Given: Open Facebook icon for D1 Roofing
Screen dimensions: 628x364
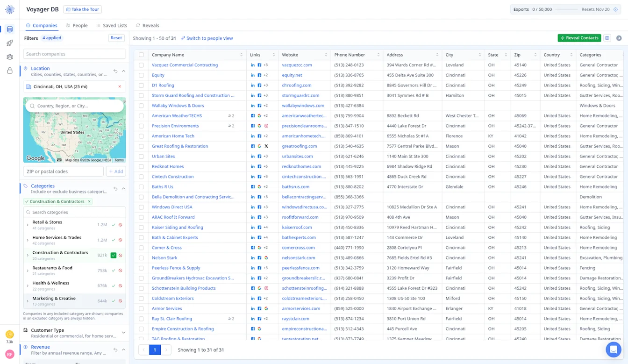Looking at the screenshot, I should pos(259,86).
